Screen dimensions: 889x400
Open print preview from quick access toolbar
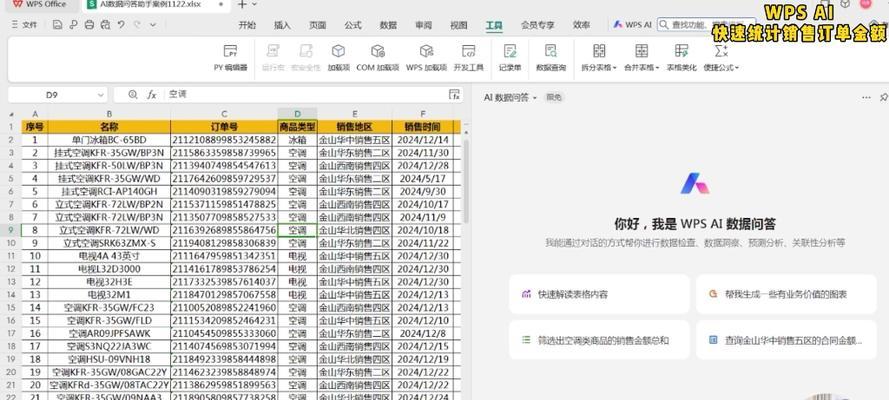(x=105, y=25)
